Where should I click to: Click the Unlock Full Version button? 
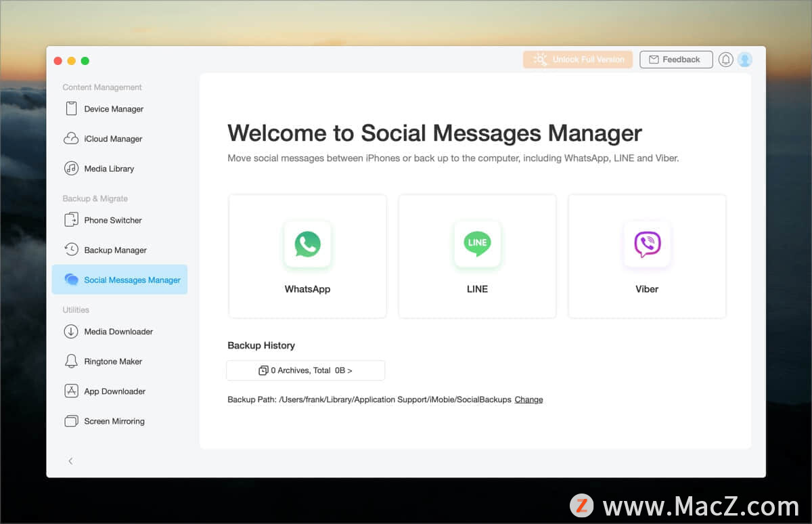click(x=578, y=60)
